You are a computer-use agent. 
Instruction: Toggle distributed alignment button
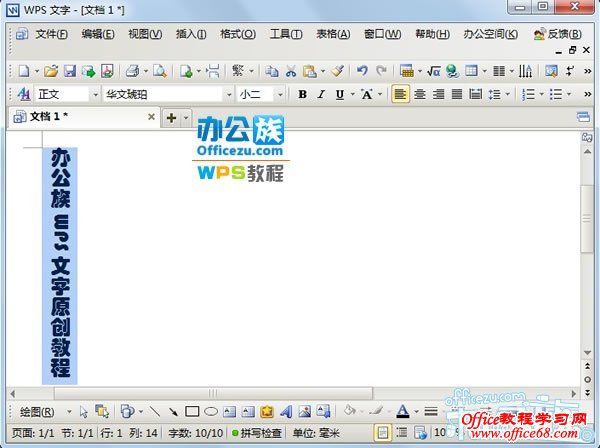[x=476, y=94]
